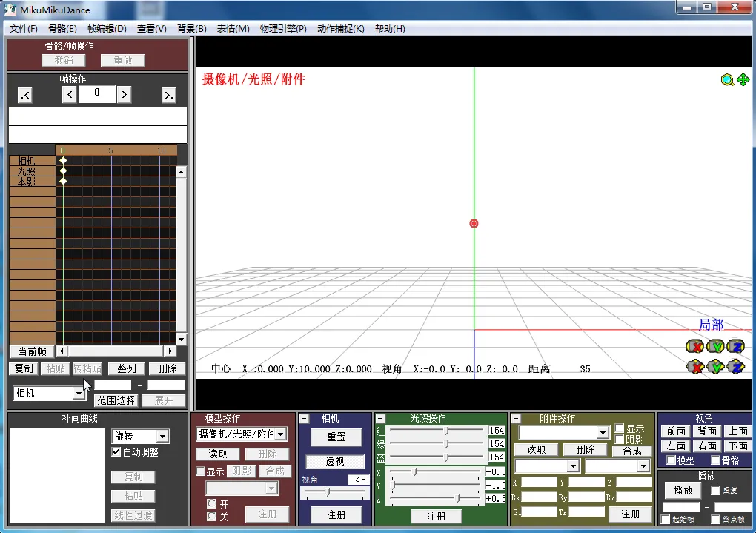Click the X-axis rotate icon under 局部
Viewport: 756px width, 533px height.
coord(694,346)
